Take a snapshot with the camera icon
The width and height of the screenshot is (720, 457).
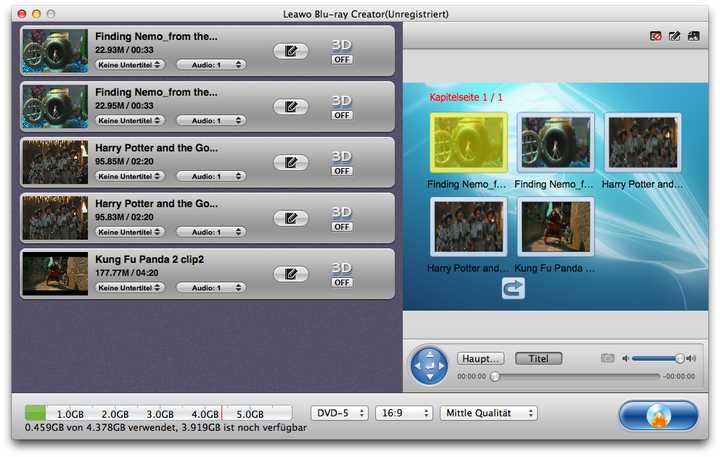607,358
